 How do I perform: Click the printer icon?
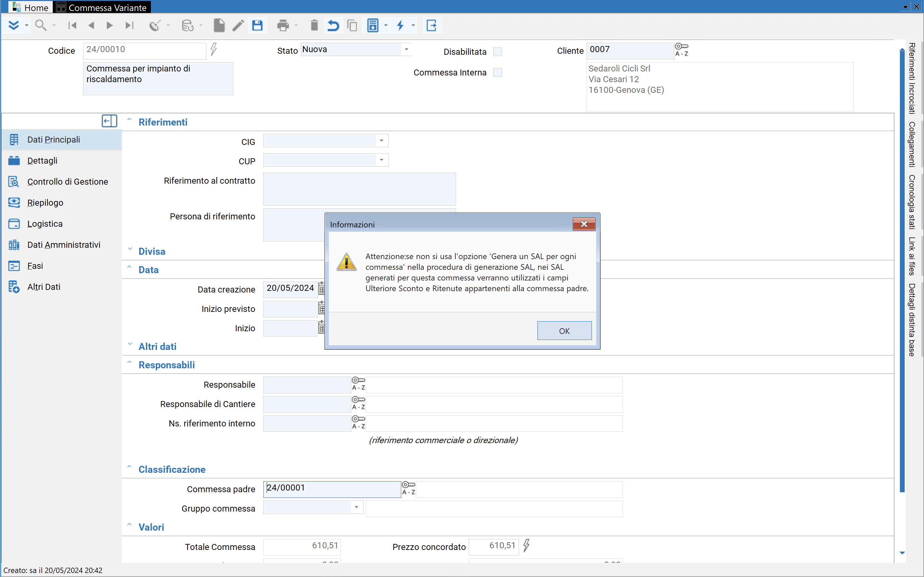click(x=283, y=26)
